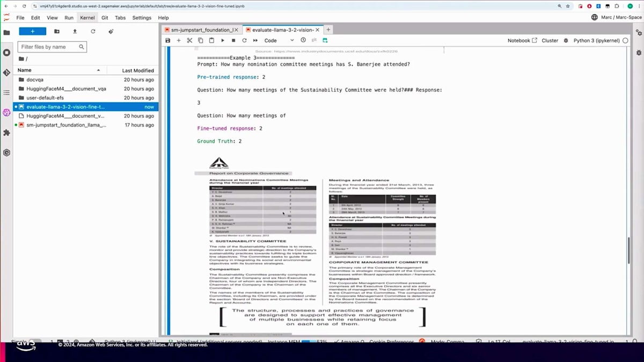
Task: Open the file browser sidebar tab
Action: (6, 32)
